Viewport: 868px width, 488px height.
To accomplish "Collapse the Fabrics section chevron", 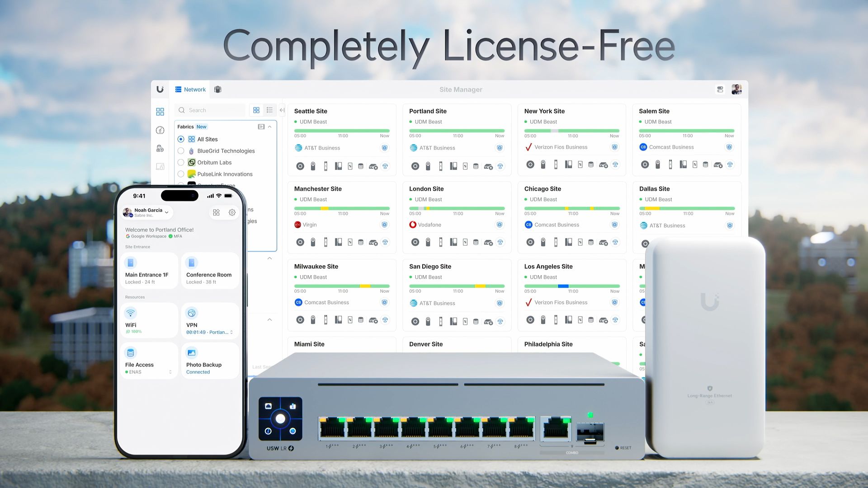I will click(x=270, y=127).
